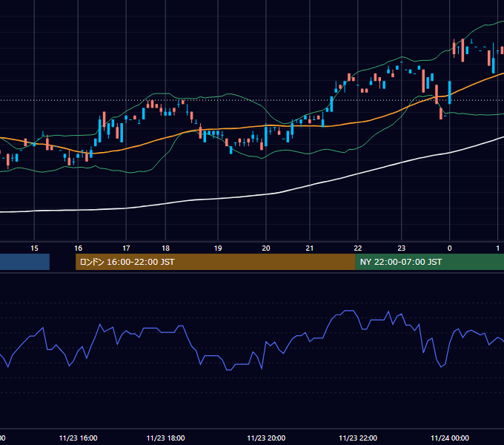Click hour label 0 on upper axis

coord(450,248)
